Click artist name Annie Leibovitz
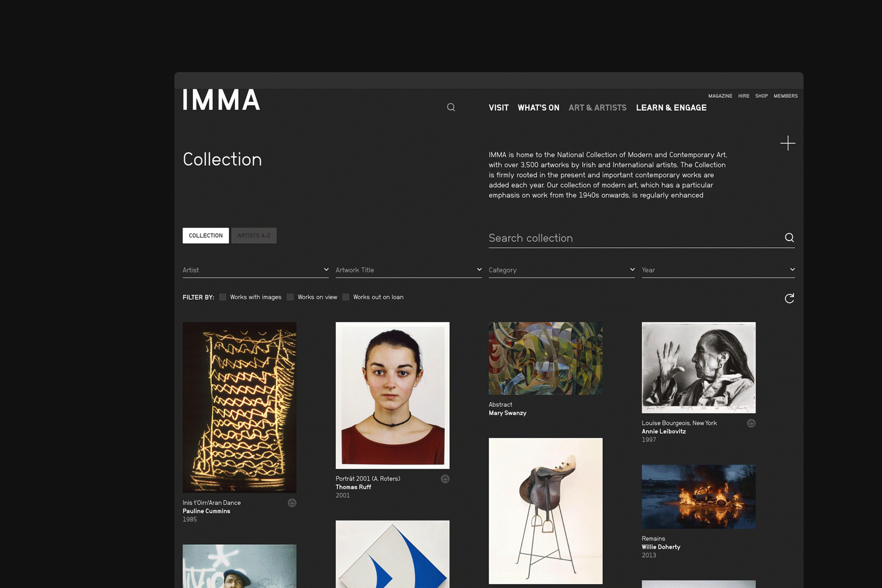The image size is (882, 588). click(664, 432)
